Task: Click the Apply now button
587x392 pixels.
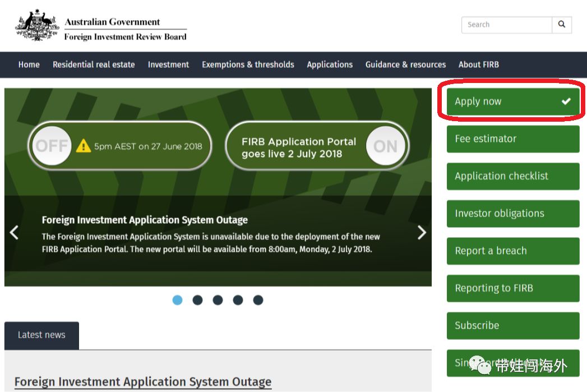Action: point(513,101)
